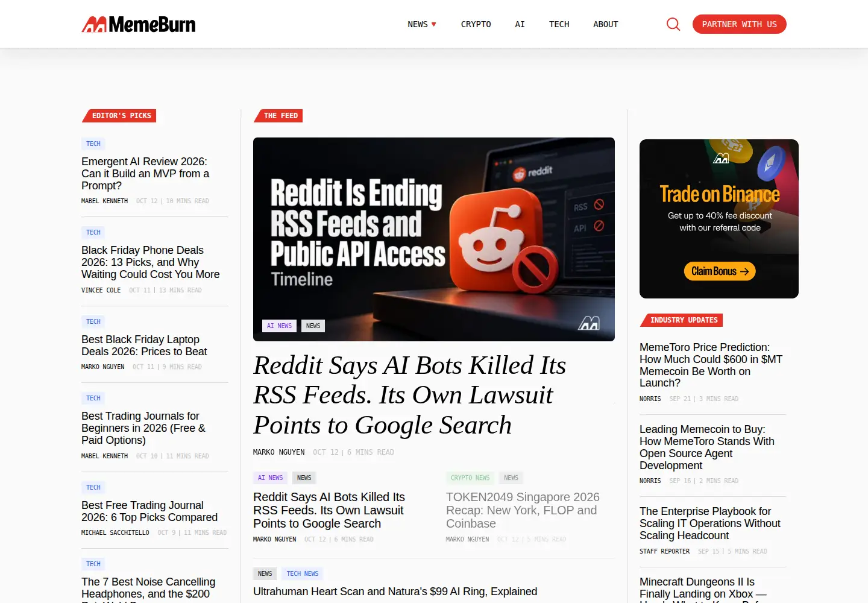Click Tech tag above Emergent AI Review

click(x=93, y=144)
